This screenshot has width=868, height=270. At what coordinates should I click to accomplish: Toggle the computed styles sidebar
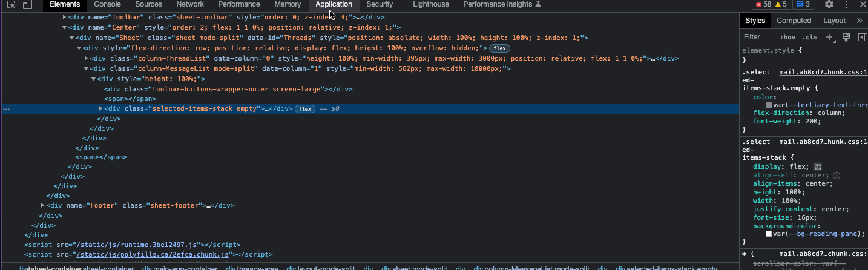pos(863,37)
